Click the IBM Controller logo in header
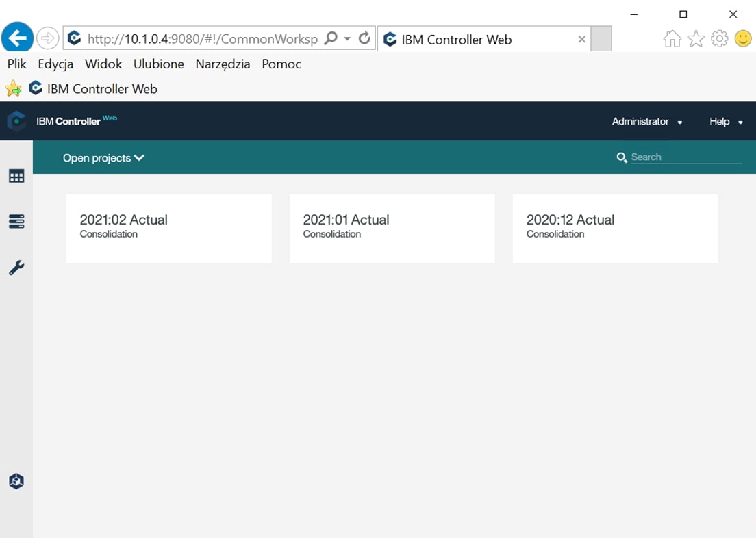The height and width of the screenshot is (538, 756). click(16, 121)
